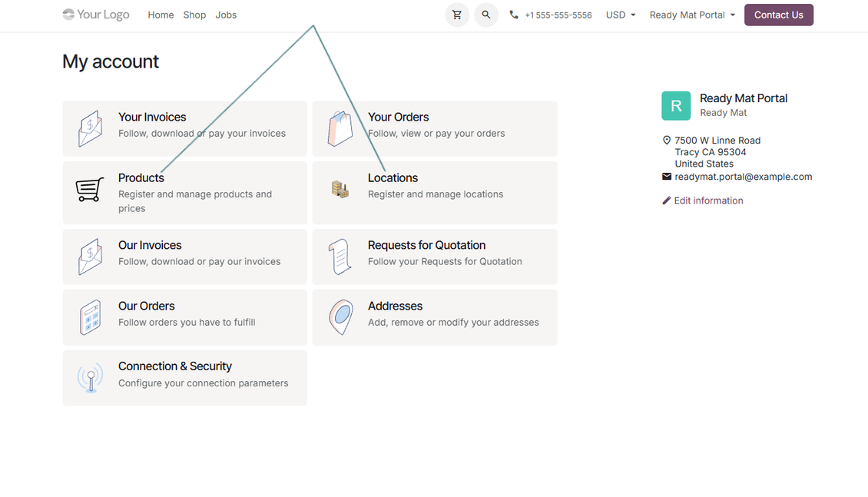Open the Your Invoices title link
The image size is (868, 497).
[x=152, y=118]
